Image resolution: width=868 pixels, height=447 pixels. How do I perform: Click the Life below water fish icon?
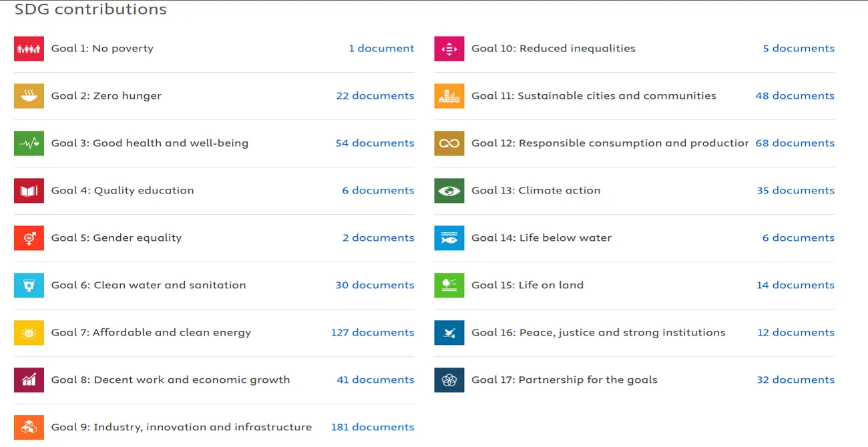[449, 238]
